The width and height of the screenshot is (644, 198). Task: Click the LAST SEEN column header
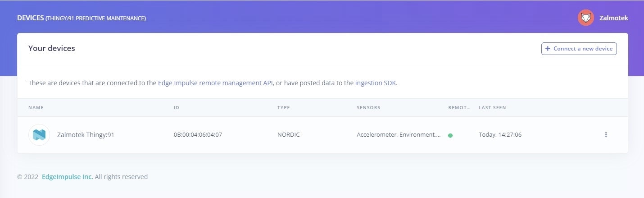[492, 108]
